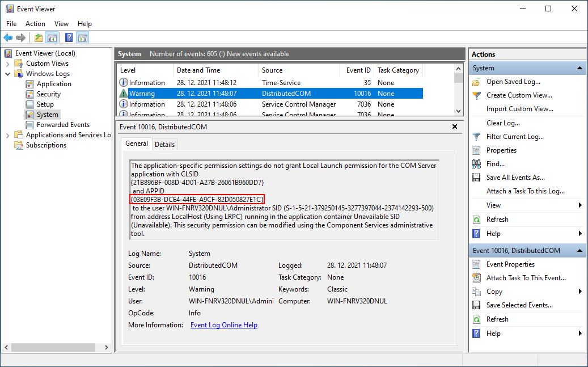Select Forwarded Events in tree
588x367 pixels.
pyautogui.click(x=63, y=125)
